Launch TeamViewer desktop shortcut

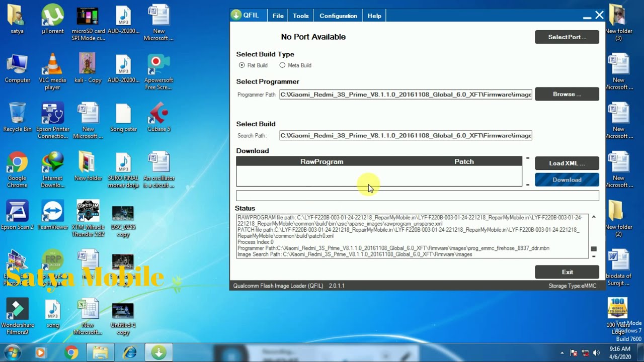[52, 215]
